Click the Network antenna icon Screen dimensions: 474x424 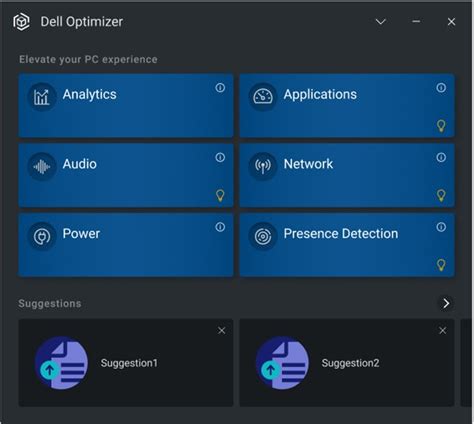pos(263,167)
